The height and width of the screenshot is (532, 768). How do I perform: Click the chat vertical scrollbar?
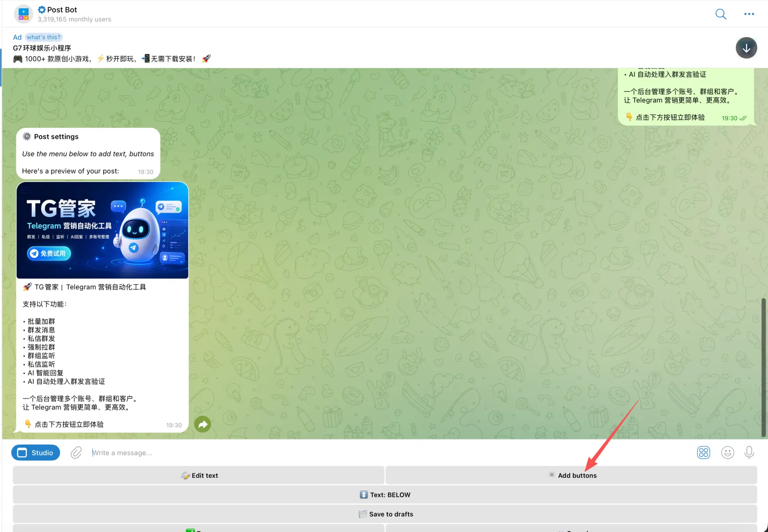pos(763,367)
